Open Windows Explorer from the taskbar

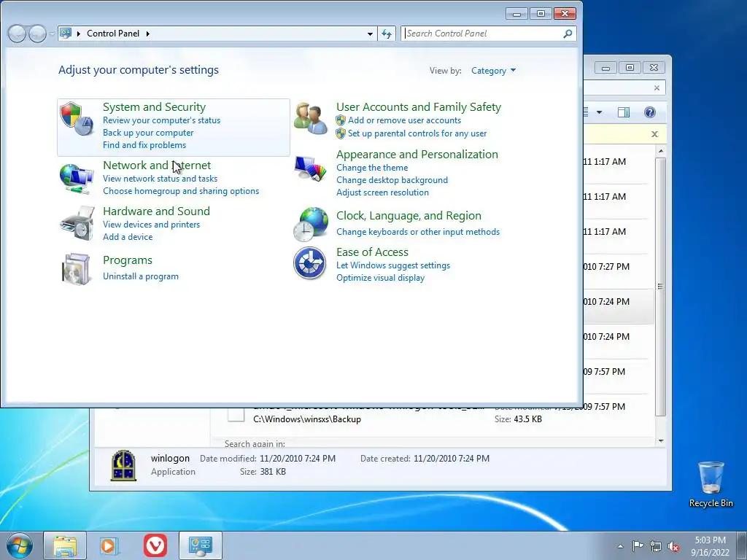click(x=65, y=545)
